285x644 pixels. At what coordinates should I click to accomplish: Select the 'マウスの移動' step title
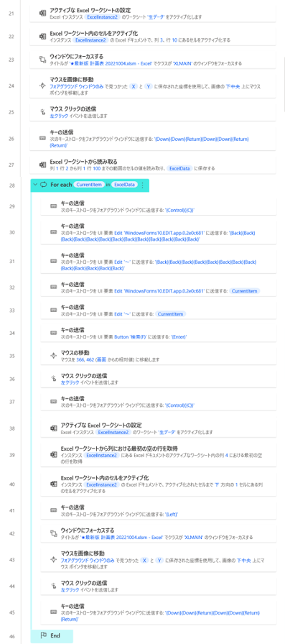[x=75, y=352]
